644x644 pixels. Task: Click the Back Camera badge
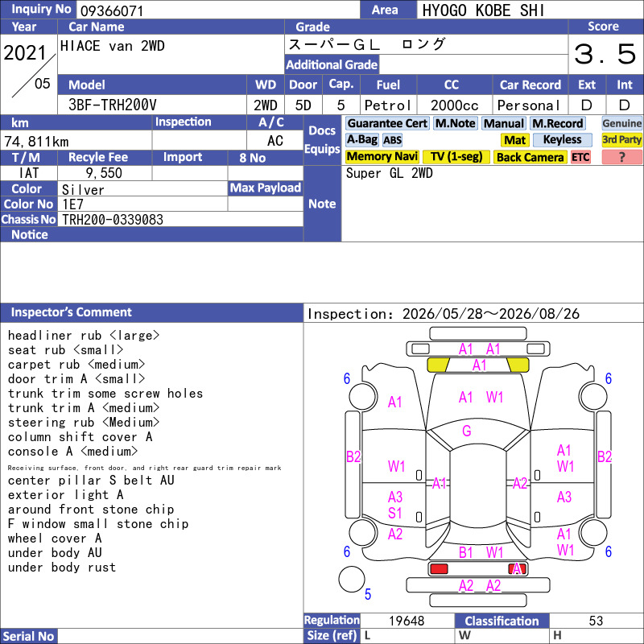(530, 157)
